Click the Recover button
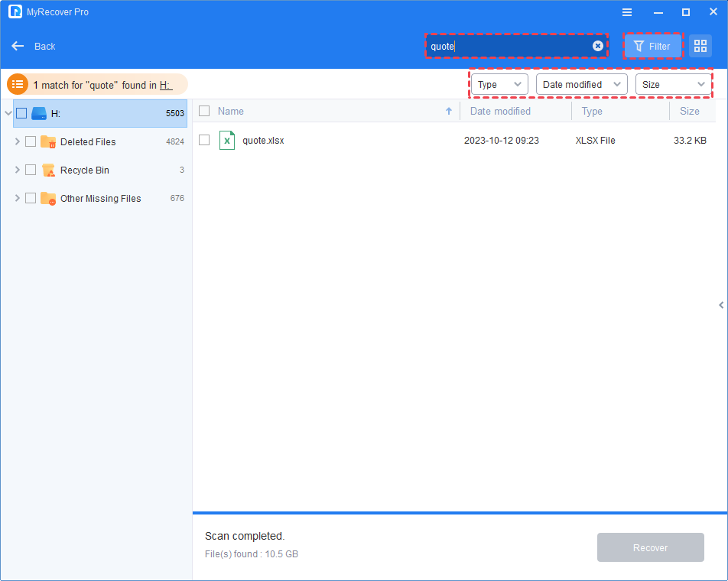 click(651, 547)
